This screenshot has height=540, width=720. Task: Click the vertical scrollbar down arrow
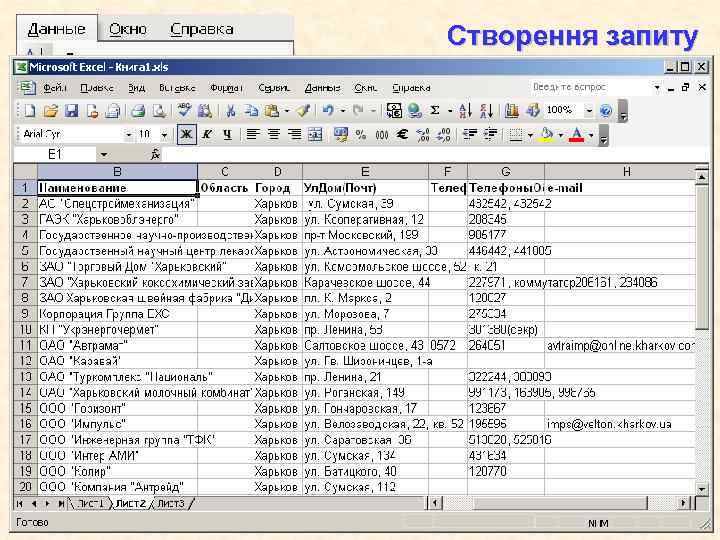click(701, 489)
